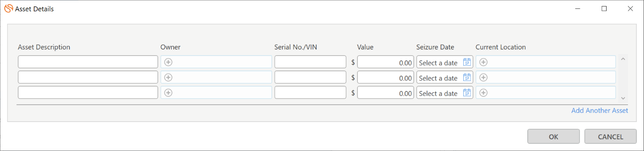This screenshot has width=644, height=151.
Task: Focus the first Asset Description field
Action: coord(88,62)
